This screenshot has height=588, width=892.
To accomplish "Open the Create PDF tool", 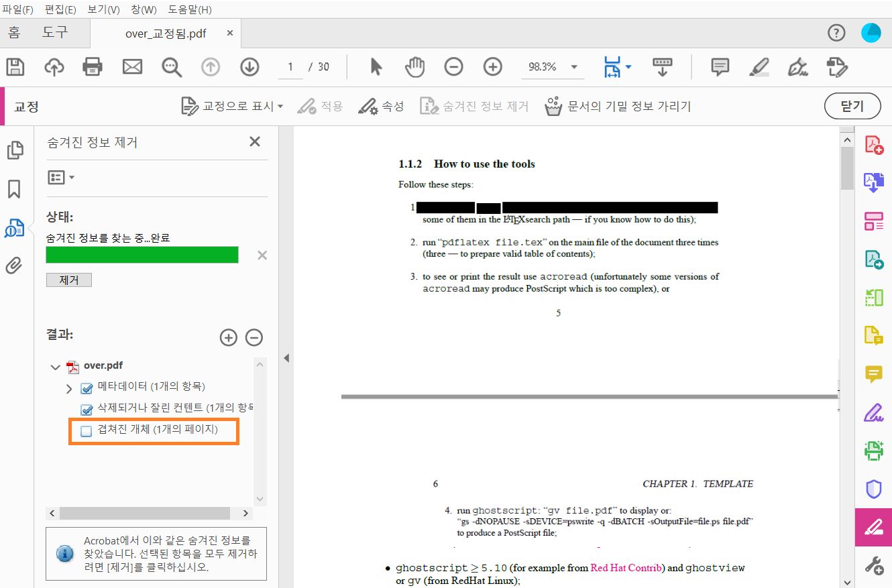I will pyautogui.click(x=873, y=144).
